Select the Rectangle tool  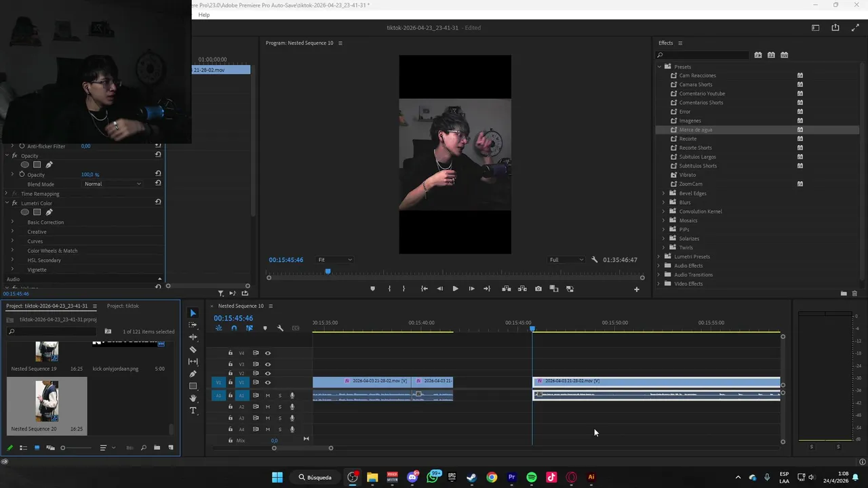[x=193, y=386]
